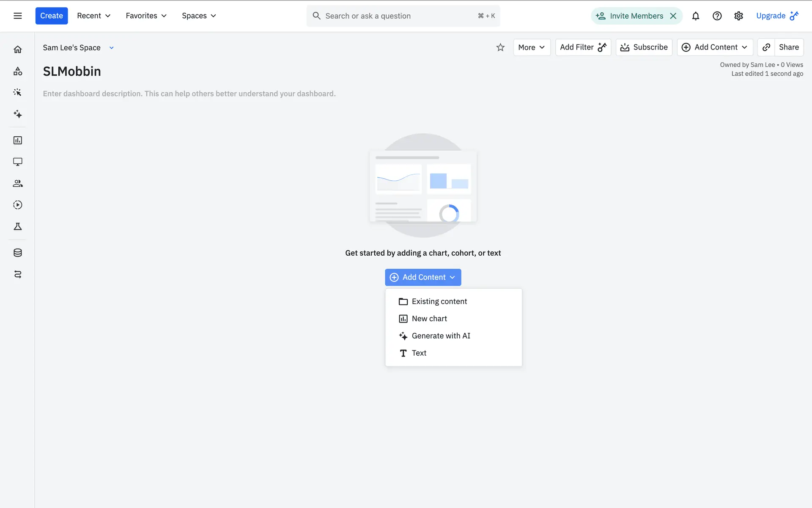
Task: Open the users icon in the sidebar
Action: pyautogui.click(x=17, y=183)
